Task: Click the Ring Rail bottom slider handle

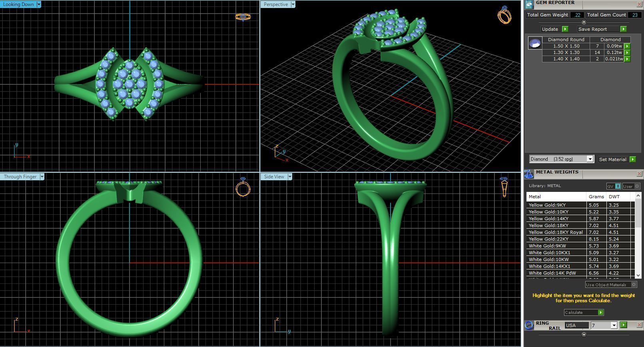Action: tap(584, 335)
